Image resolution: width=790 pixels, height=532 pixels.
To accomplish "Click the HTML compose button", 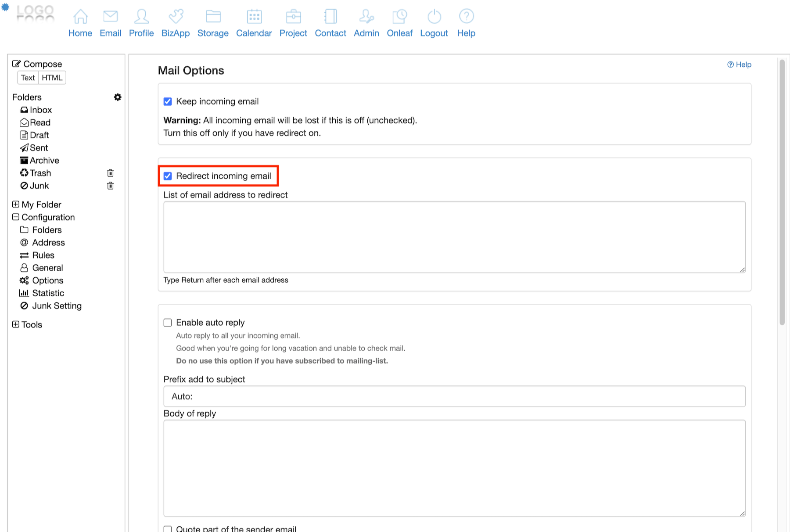I will tap(52, 78).
